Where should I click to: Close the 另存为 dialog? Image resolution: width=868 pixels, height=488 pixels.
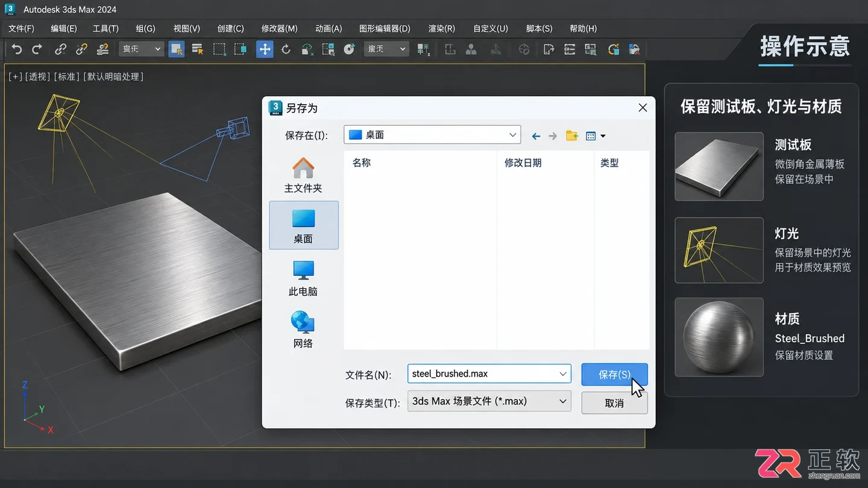point(643,108)
